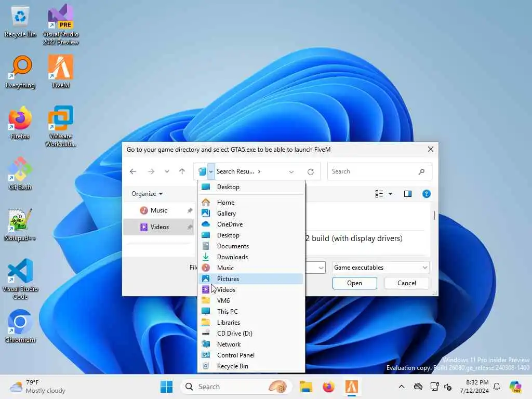Expand the Search Results breadcrumb chevron

259,171
